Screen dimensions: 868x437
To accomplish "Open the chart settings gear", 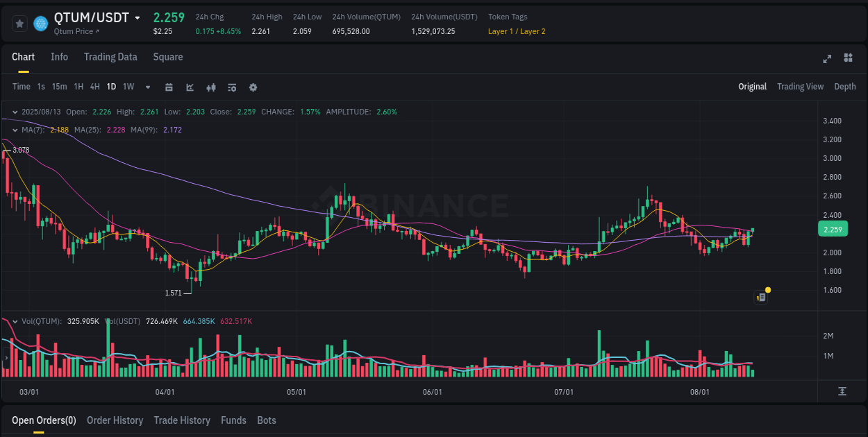I will click(253, 87).
